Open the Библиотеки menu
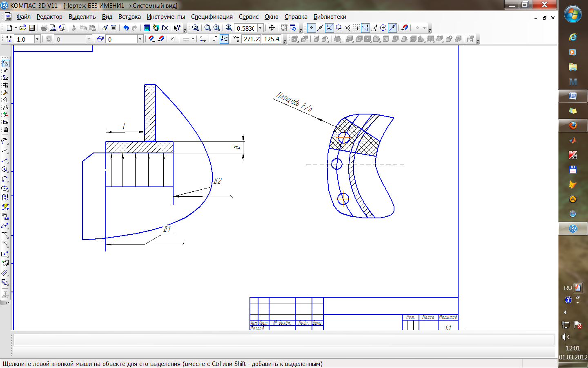This screenshot has width=588, height=368. pyautogui.click(x=330, y=17)
